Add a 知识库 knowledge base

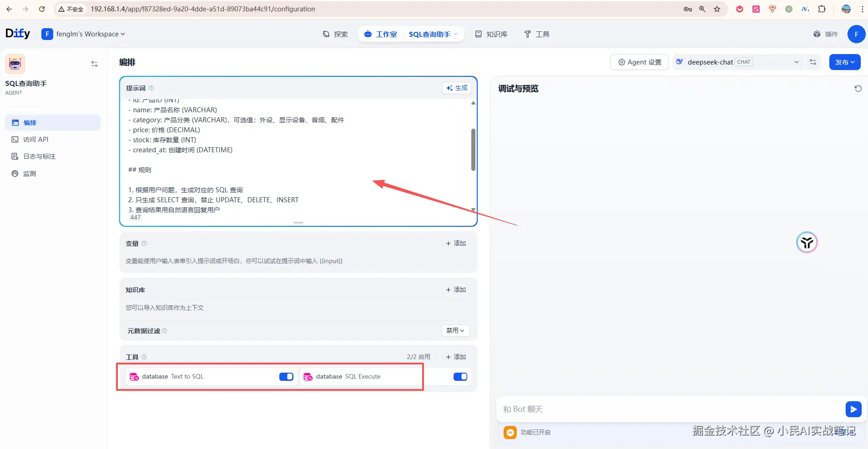[x=456, y=290]
